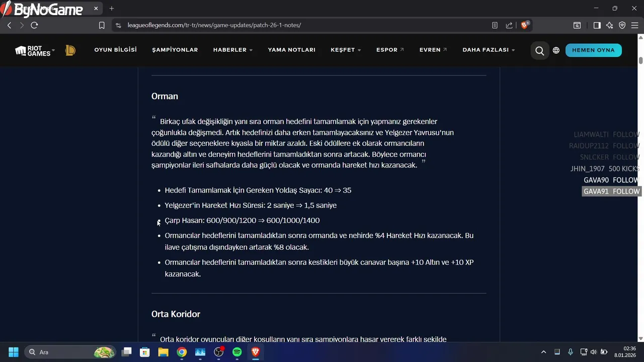Open File Explorer from taskbar
Viewport: 644px width, 362px height.
(163, 352)
